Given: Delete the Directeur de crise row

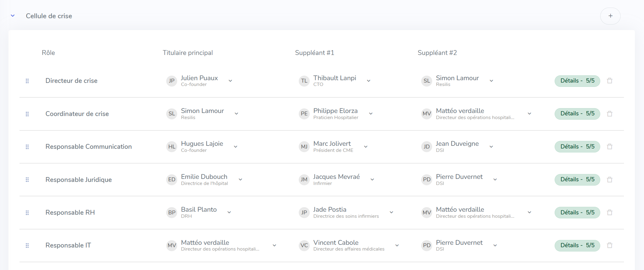Looking at the screenshot, I should coord(610,81).
